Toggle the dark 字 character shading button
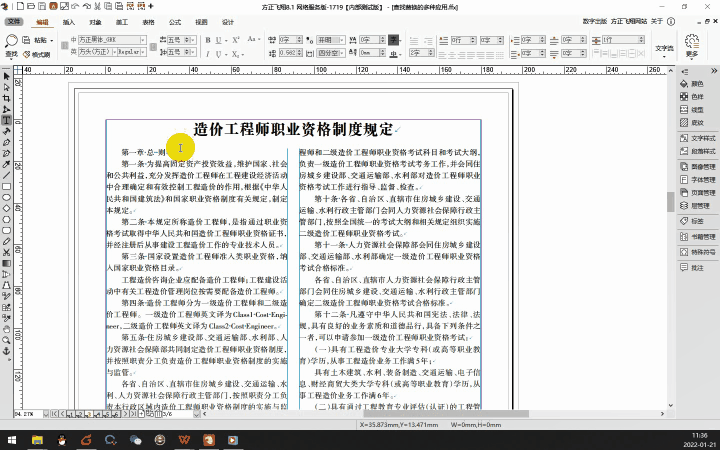This screenshot has width=720, height=450. pos(394,39)
